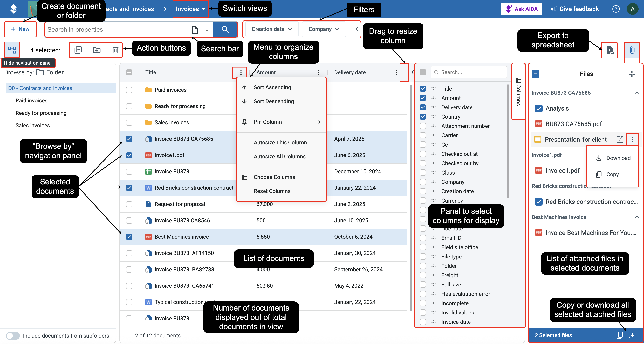Toggle Include documents from subfolders switch

click(13, 335)
